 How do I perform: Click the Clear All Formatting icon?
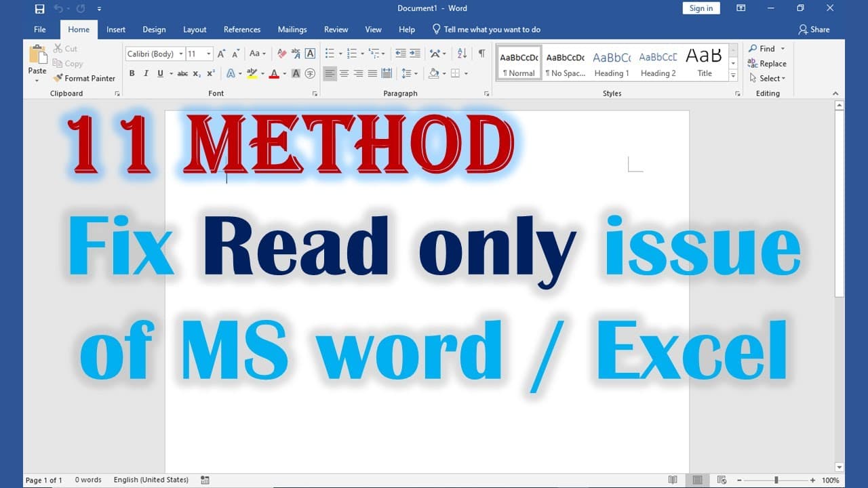click(x=281, y=54)
